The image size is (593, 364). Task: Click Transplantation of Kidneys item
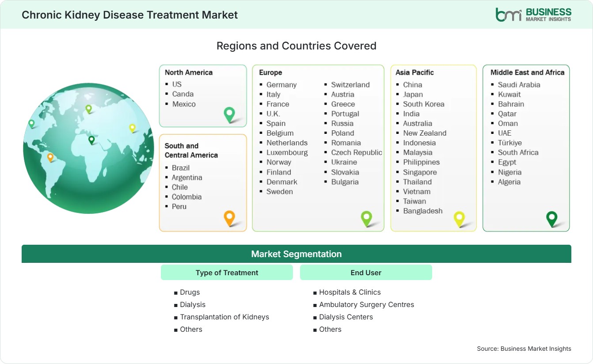224,317
